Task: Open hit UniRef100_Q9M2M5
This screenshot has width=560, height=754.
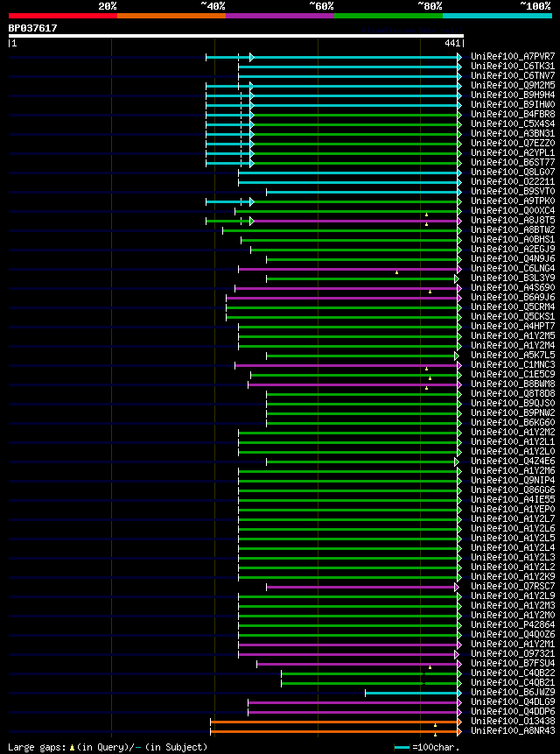Action: pyautogui.click(x=513, y=86)
